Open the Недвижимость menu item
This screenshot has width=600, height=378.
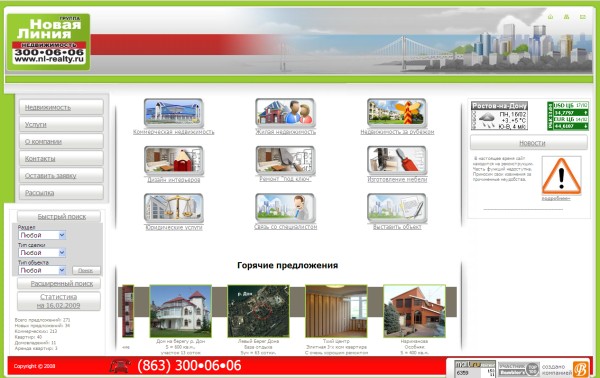point(61,108)
